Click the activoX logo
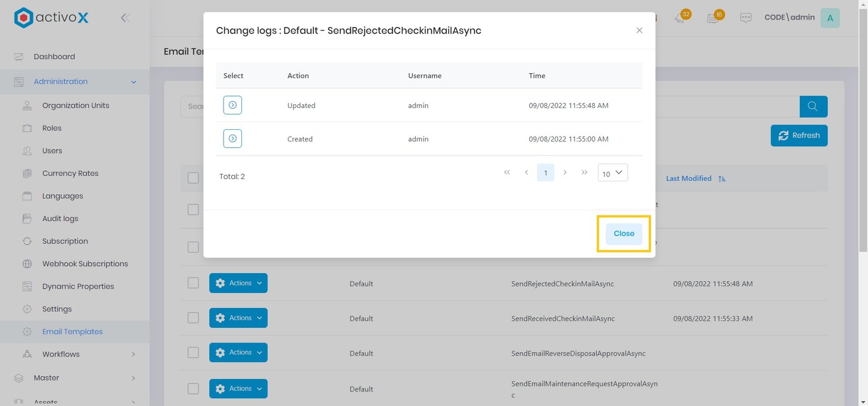The height and width of the screenshot is (406, 868). coord(52,18)
